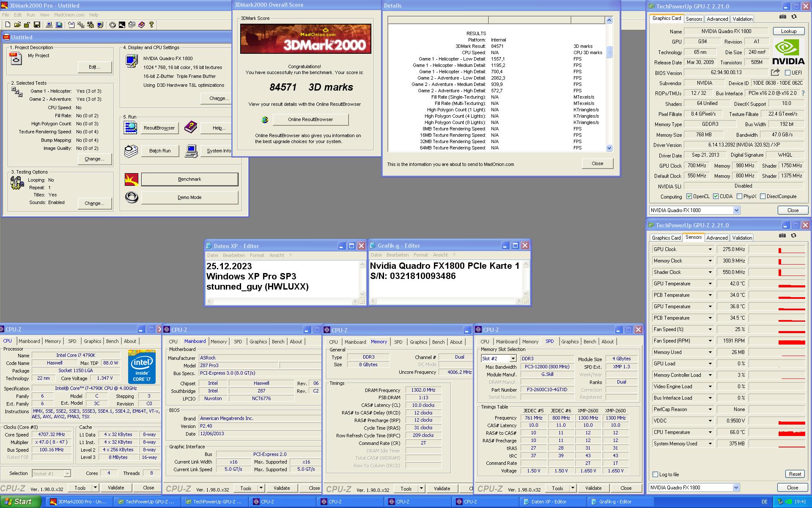Click 3DMark red Benchmark icon in Run section
Screen dimensions: 812x508
pos(132,179)
